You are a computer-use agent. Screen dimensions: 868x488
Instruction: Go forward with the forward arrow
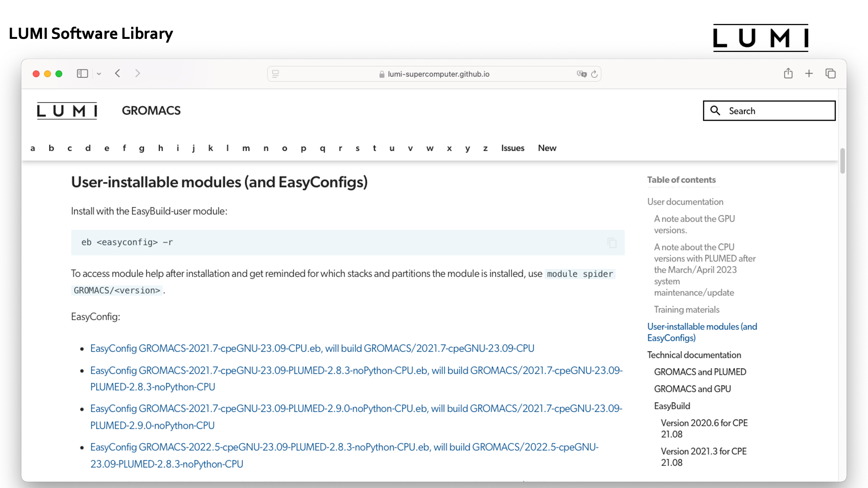138,73
